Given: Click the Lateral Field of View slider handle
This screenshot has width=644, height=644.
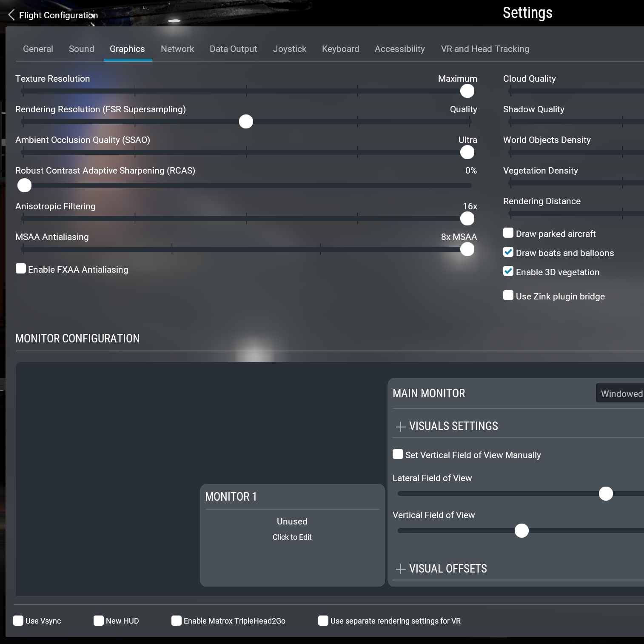Looking at the screenshot, I should [606, 493].
